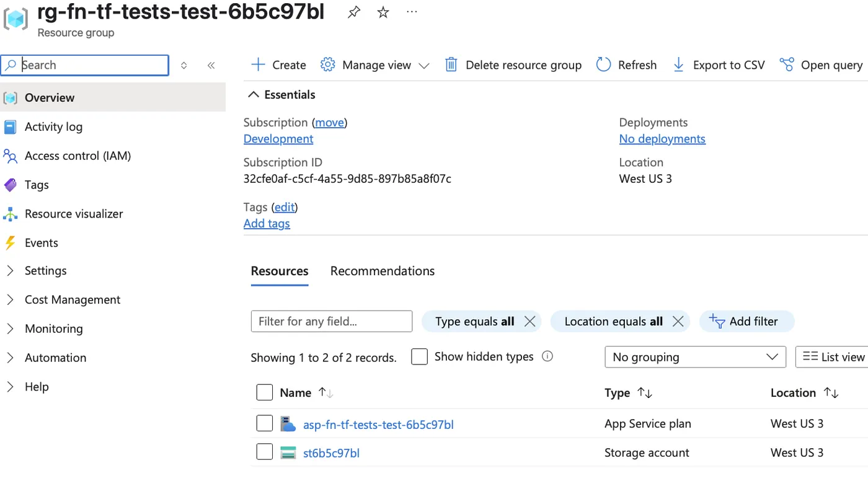Click the Access control people icon
The height and width of the screenshot is (481, 868).
(x=10, y=156)
